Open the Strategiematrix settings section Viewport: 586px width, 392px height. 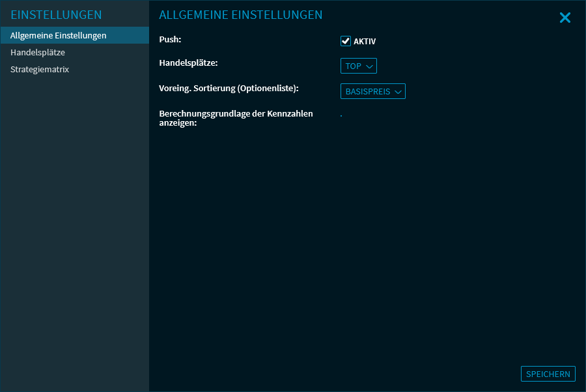click(x=40, y=69)
